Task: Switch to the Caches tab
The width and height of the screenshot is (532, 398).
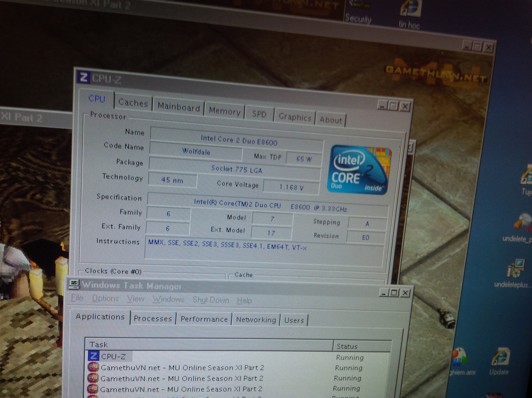Action: point(133,103)
